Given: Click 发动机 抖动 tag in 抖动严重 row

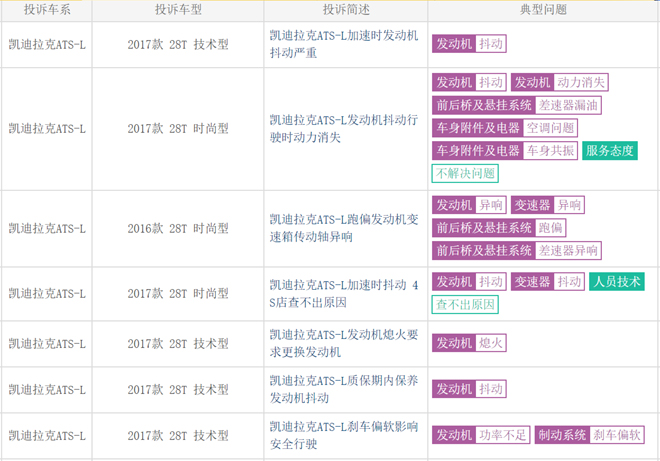Looking at the screenshot, I should tap(469, 44).
